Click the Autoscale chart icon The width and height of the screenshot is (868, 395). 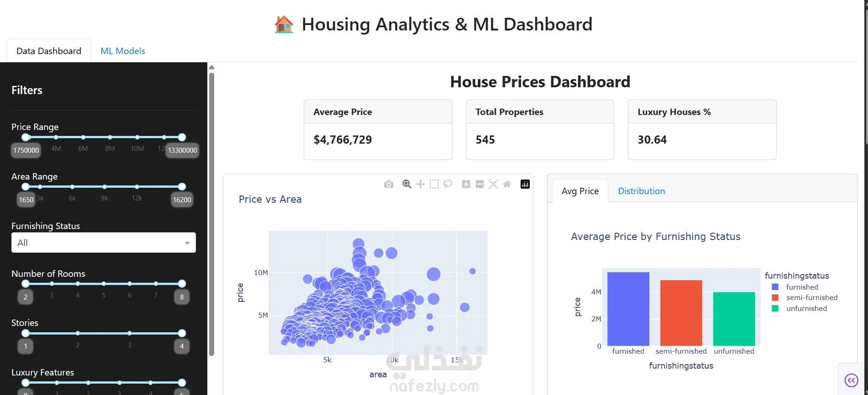pyautogui.click(x=493, y=184)
